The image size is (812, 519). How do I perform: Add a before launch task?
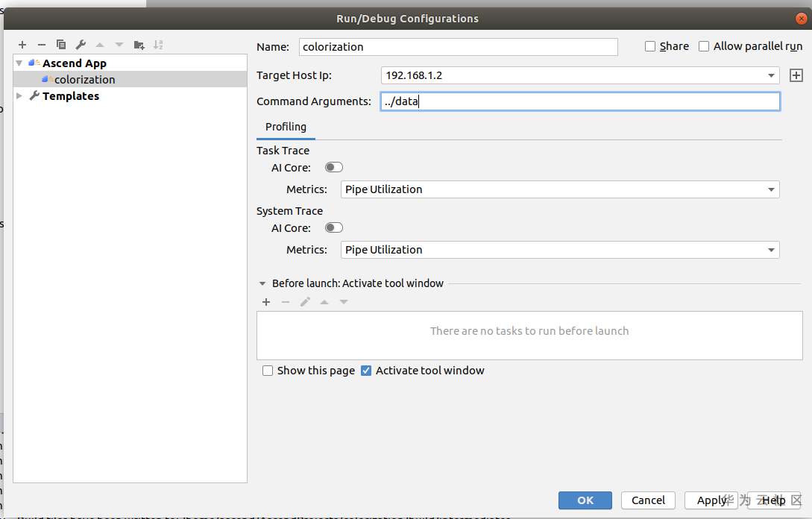pyautogui.click(x=266, y=302)
